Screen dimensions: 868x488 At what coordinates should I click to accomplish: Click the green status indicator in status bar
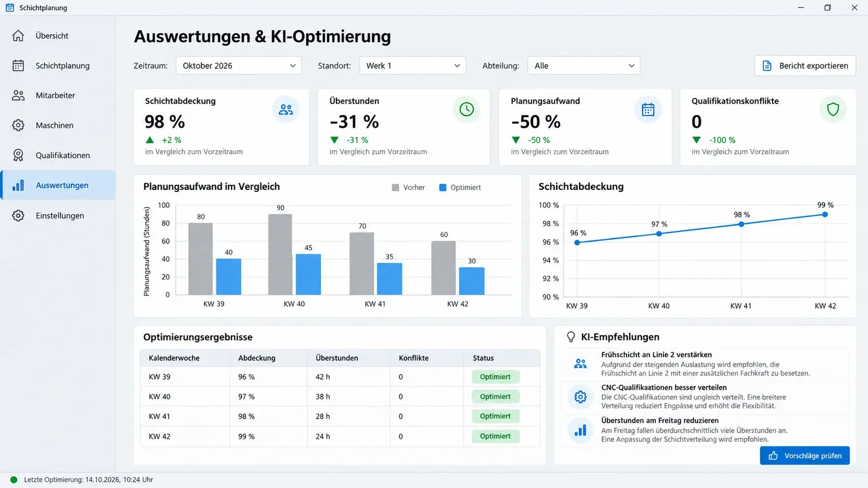click(x=14, y=480)
